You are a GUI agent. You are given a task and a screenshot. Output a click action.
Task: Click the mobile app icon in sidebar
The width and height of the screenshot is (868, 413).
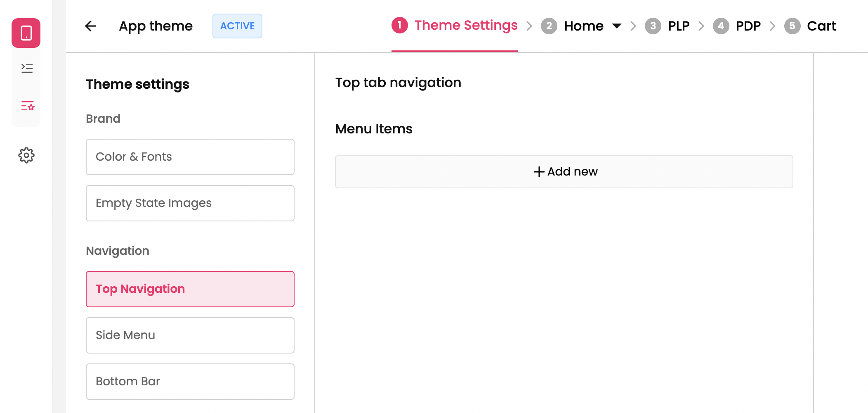[26, 33]
